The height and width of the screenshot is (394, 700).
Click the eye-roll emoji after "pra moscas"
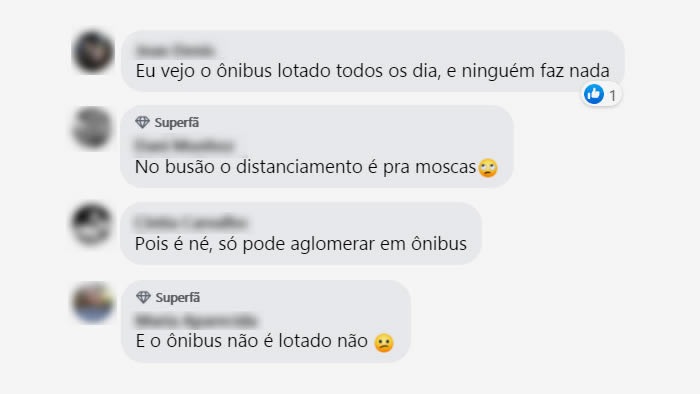[x=488, y=168]
